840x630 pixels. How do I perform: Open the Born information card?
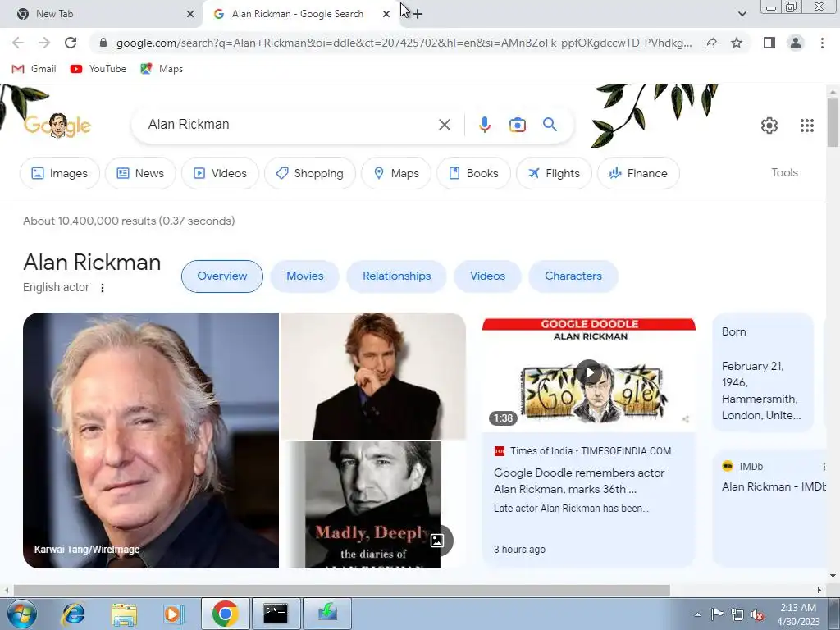coord(763,372)
